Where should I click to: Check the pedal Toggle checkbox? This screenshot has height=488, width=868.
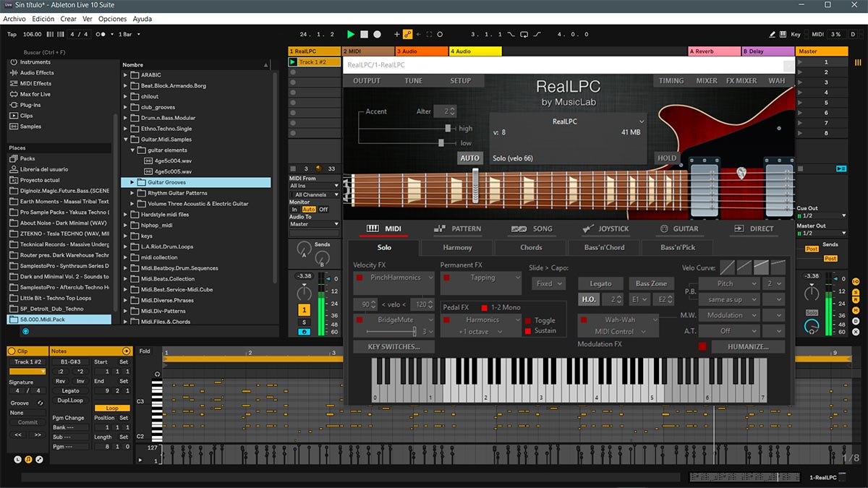[528, 321]
